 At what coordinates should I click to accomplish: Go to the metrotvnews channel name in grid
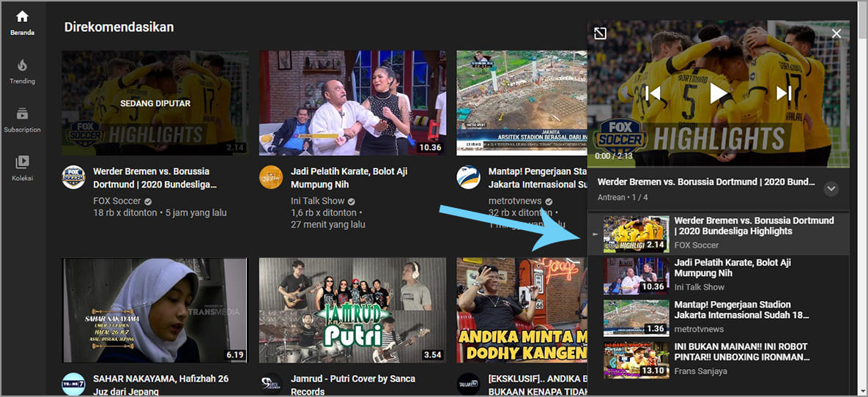516,201
